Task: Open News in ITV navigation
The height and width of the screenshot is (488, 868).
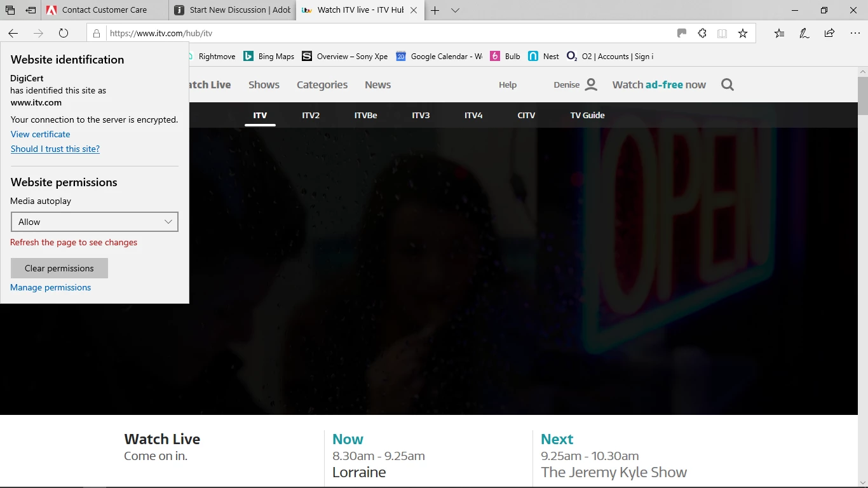Action: point(378,85)
